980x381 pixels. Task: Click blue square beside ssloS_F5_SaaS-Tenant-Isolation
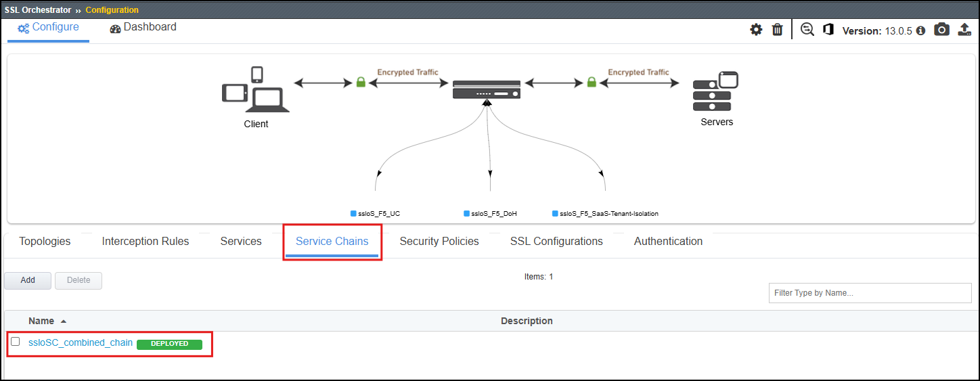tap(556, 213)
